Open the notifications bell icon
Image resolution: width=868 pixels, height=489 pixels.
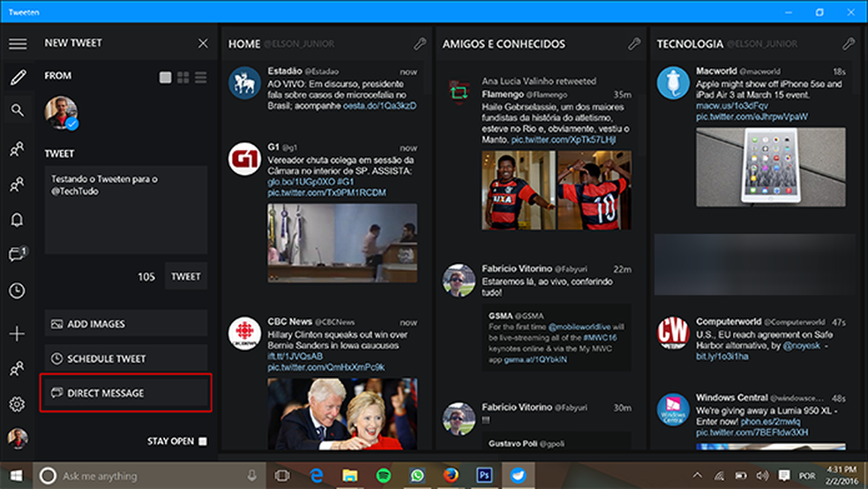pos(17,220)
